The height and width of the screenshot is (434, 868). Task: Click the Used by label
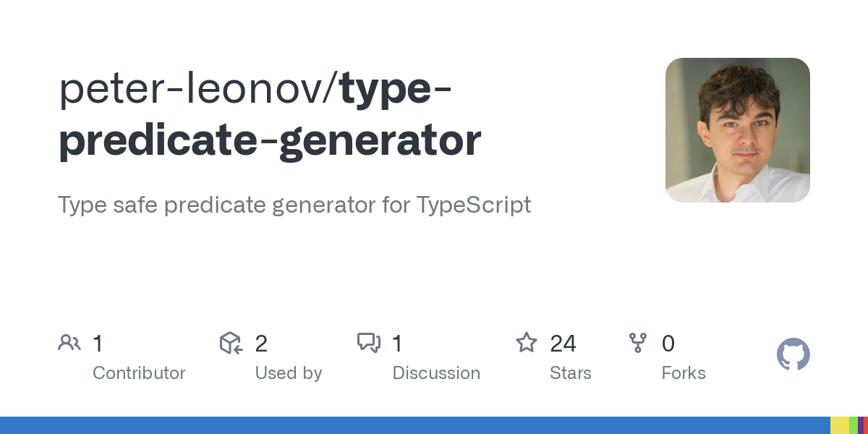pos(289,373)
